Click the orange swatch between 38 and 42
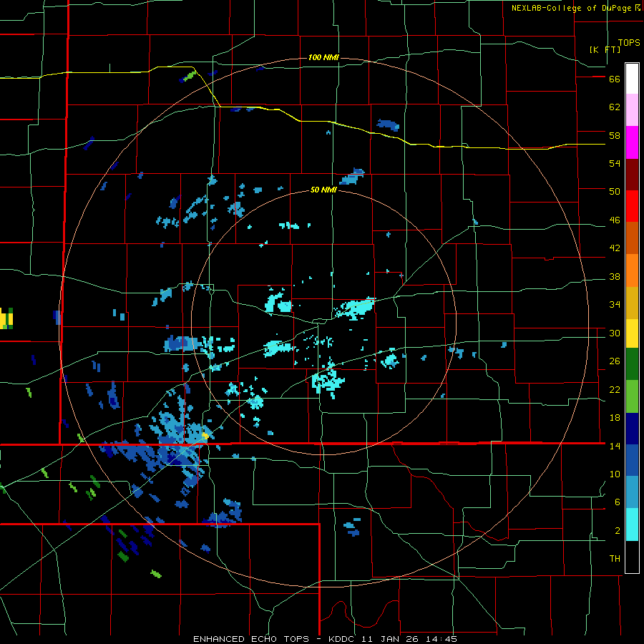Screen dimensions: 644x644 632,270
